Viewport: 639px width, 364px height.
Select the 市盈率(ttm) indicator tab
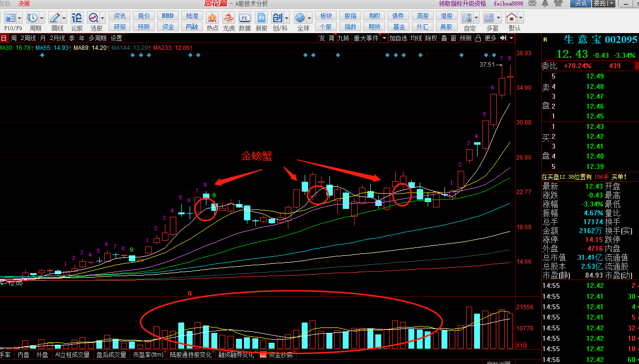[x=148, y=355]
